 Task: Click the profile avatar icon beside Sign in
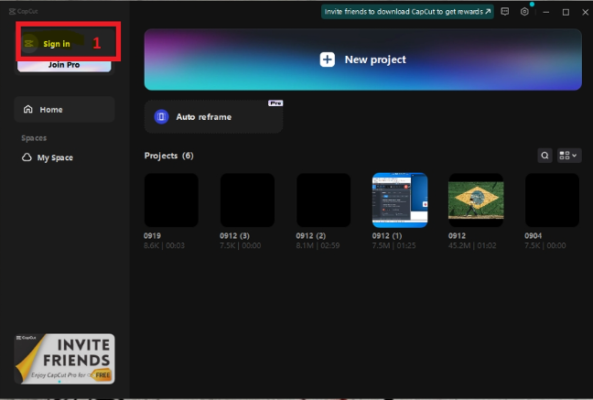[29, 43]
